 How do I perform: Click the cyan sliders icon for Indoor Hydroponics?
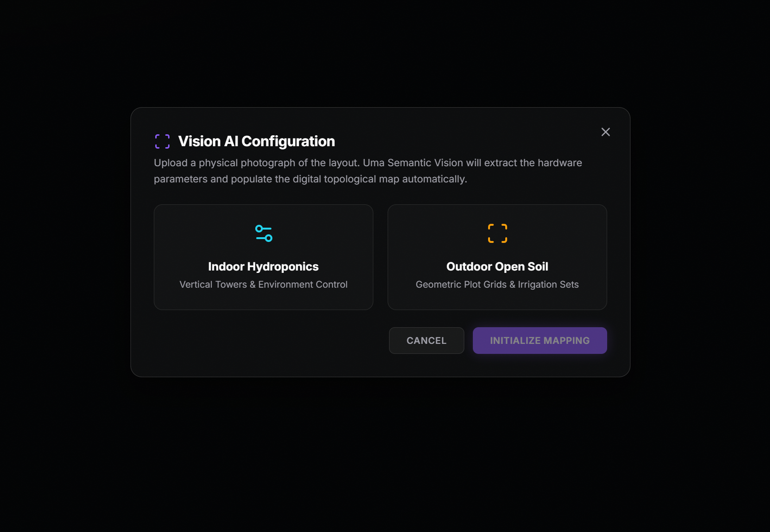click(263, 233)
